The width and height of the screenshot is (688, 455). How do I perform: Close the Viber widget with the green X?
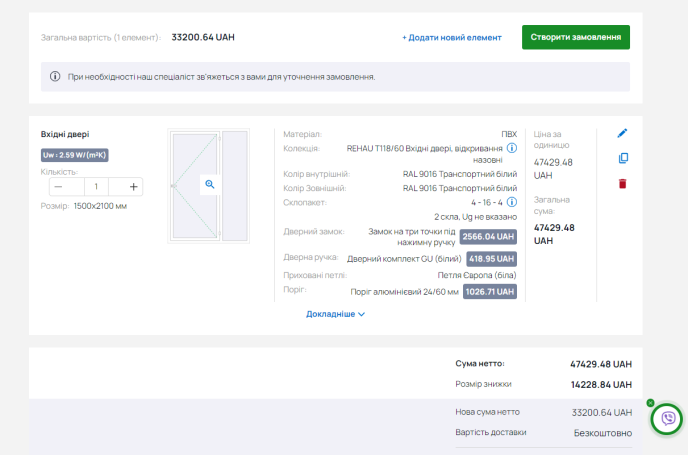point(650,403)
